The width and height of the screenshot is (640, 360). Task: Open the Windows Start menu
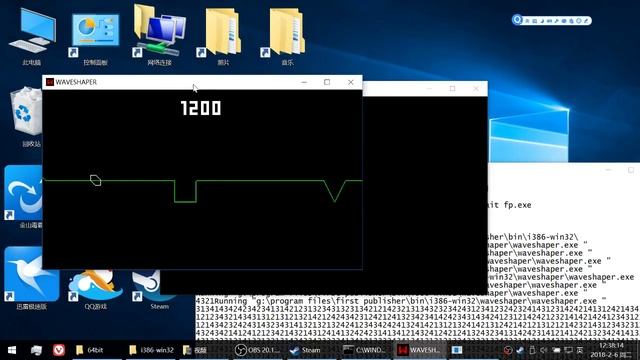(12, 350)
